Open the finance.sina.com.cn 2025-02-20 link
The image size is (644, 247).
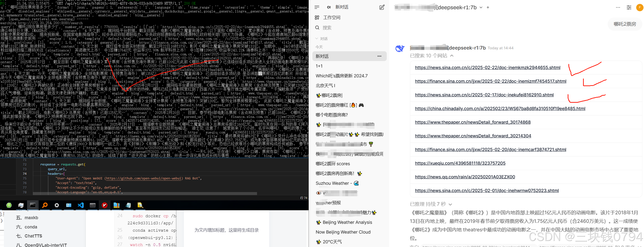491,149
